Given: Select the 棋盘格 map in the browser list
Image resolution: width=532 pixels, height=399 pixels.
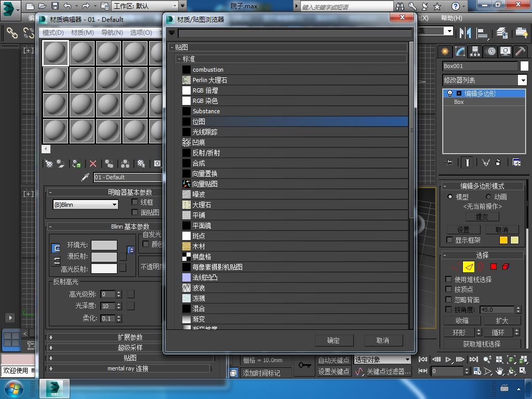Looking at the screenshot, I should 295,257.
